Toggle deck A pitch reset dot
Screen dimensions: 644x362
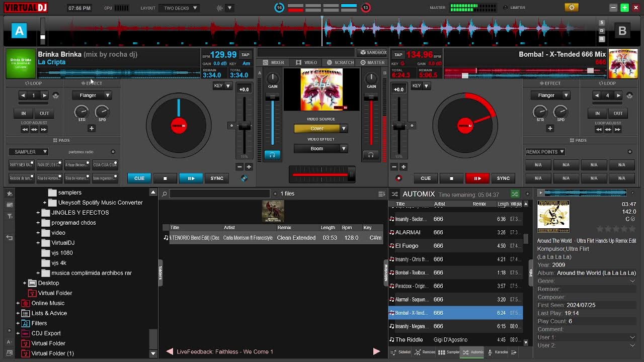[231, 126]
